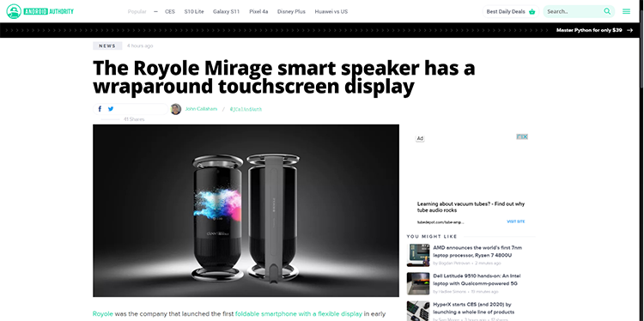The image size is (644, 321).
Task: Click the Royole Mirage speaker hero image
Action: tap(246, 210)
